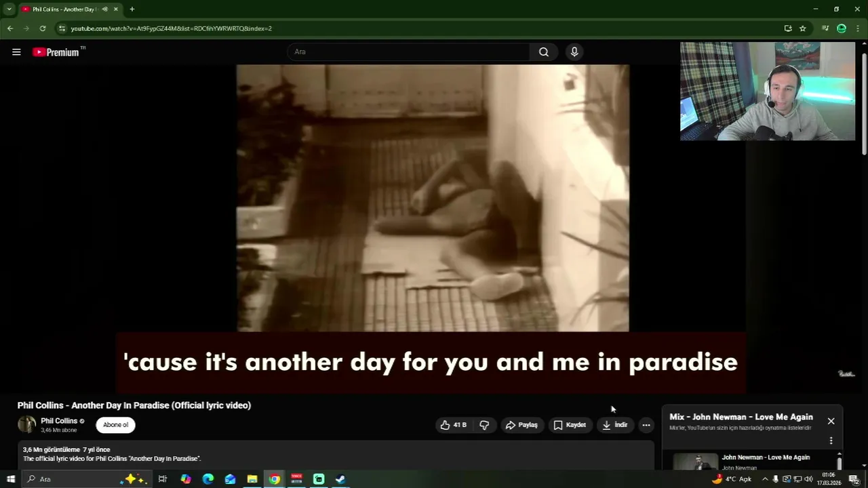The image size is (868, 488).
Task: Open Windows notification center
Action: pyautogui.click(x=854, y=479)
